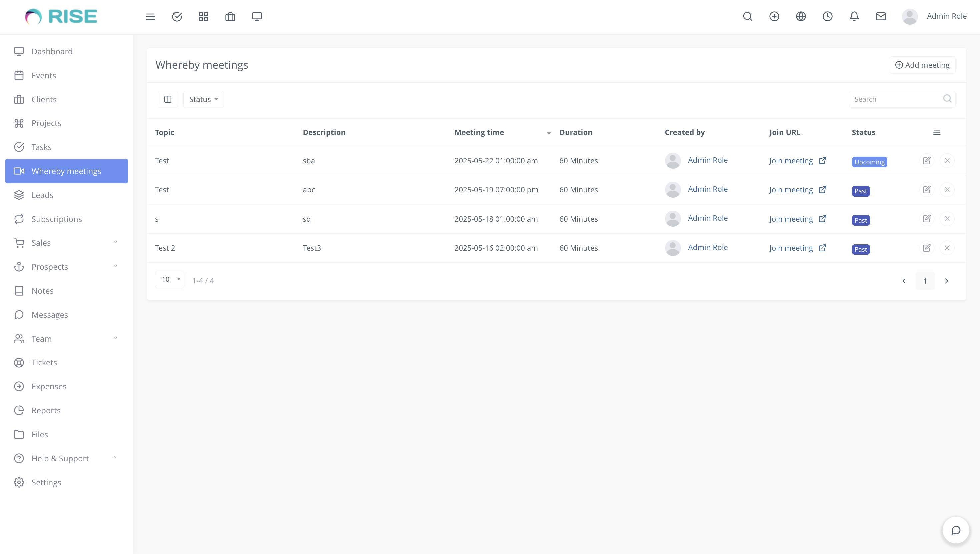Check mail inbox icon in top bar

[x=881, y=16]
